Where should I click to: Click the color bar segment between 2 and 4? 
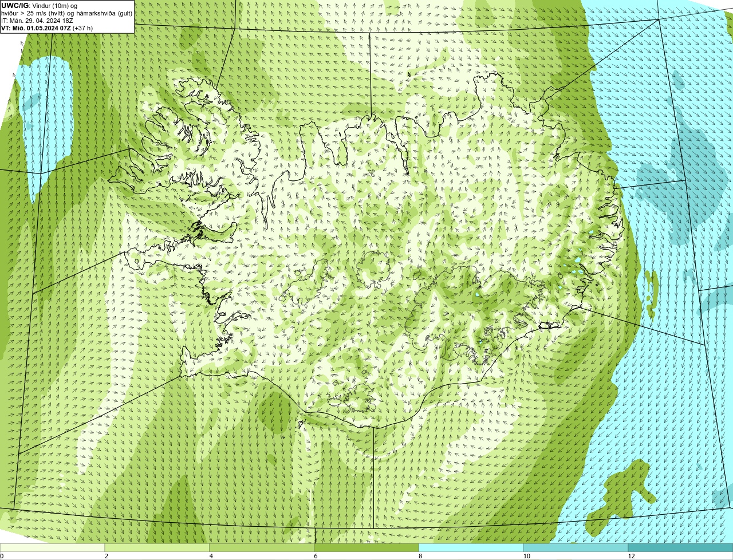[x=157, y=548]
